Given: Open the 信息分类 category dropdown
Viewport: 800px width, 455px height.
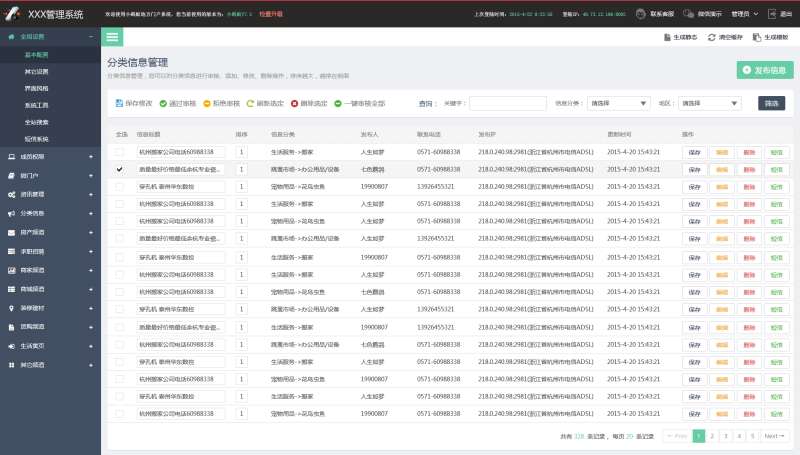Looking at the screenshot, I should tap(618, 103).
